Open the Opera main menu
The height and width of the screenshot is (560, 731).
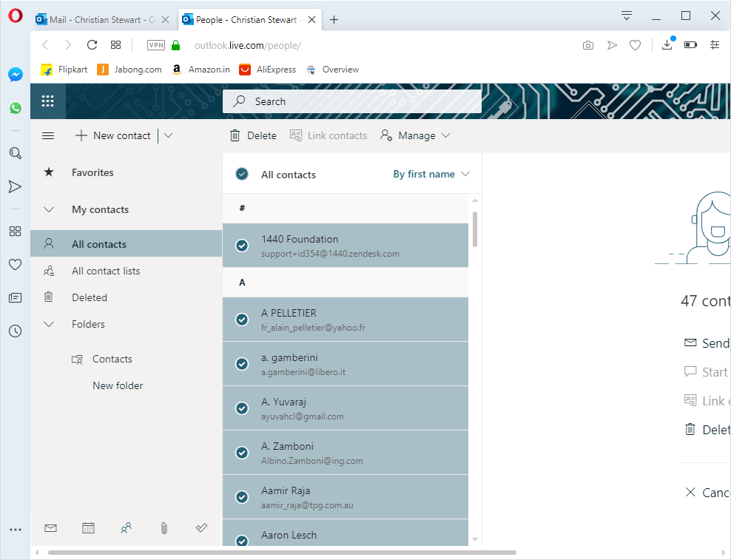point(16,16)
